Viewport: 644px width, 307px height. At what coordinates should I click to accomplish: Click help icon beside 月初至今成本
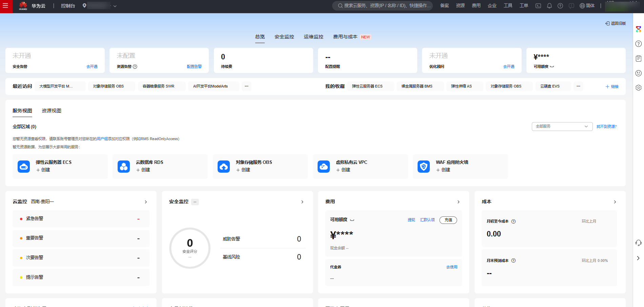514,222
